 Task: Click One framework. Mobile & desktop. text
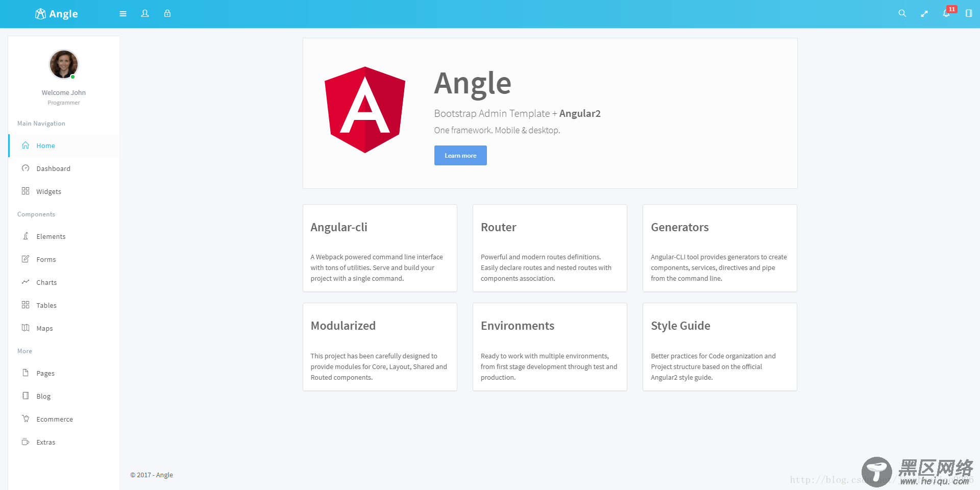coord(497,130)
